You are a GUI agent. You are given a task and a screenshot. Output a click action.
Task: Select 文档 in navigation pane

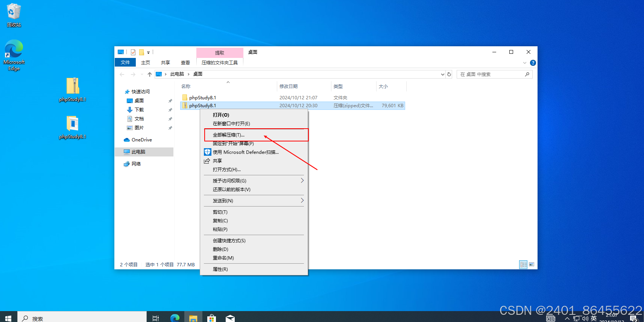point(139,119)
